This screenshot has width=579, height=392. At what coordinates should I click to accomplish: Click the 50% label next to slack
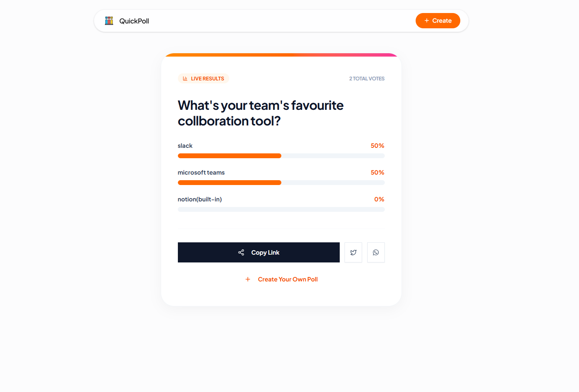tap(377, 146)
